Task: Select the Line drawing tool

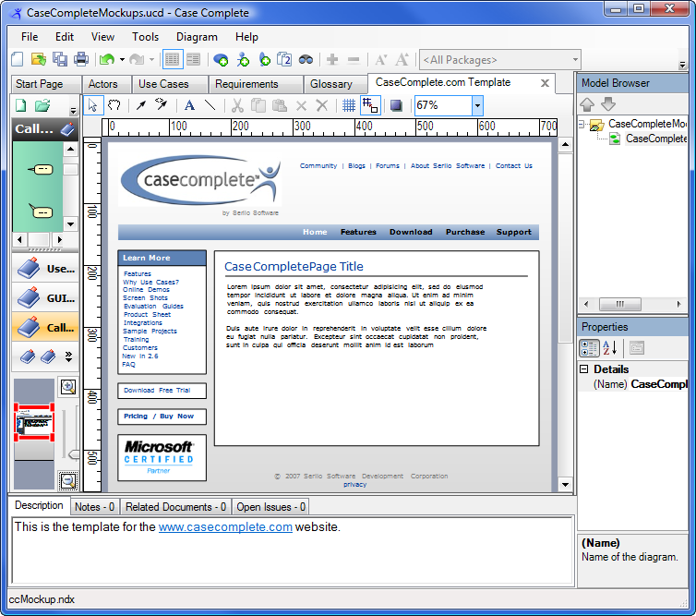Action: coord(210,105)
